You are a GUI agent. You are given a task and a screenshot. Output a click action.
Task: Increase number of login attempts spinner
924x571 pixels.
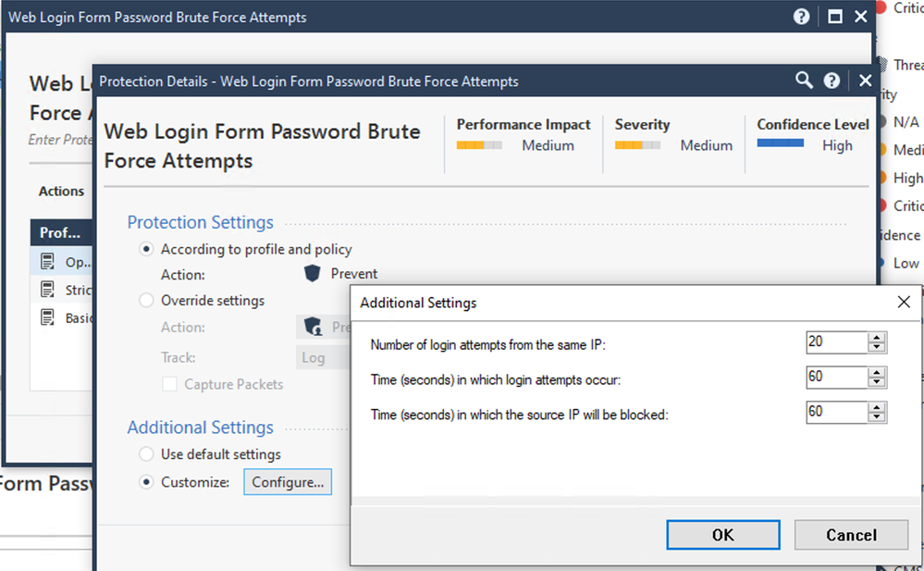pos(877,338)
